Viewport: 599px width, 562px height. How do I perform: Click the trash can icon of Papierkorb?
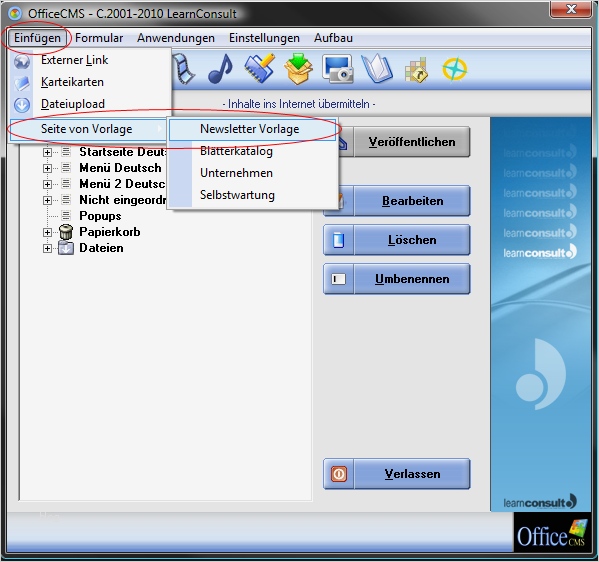coord(66,232)
